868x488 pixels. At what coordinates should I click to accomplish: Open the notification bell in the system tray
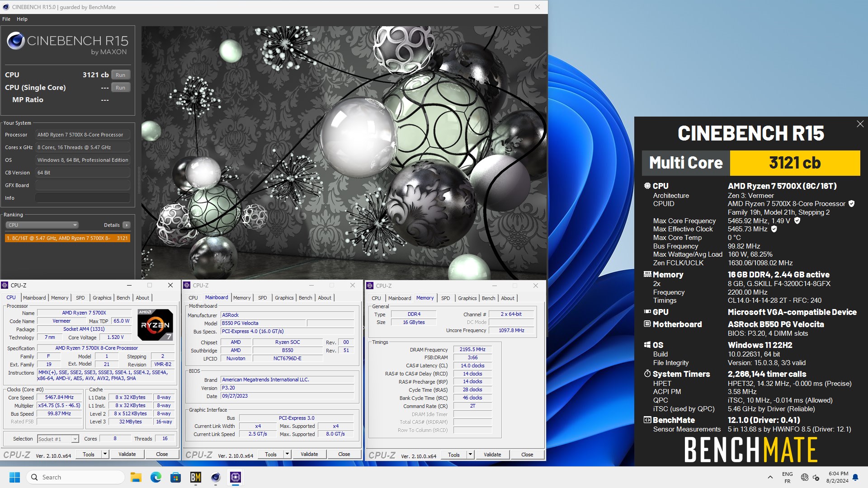[855, 477]
